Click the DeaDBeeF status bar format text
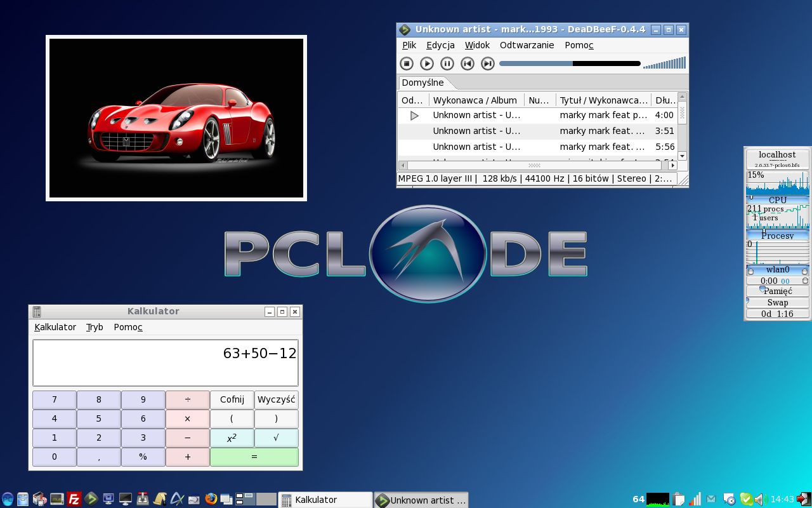 coord(536,178)
